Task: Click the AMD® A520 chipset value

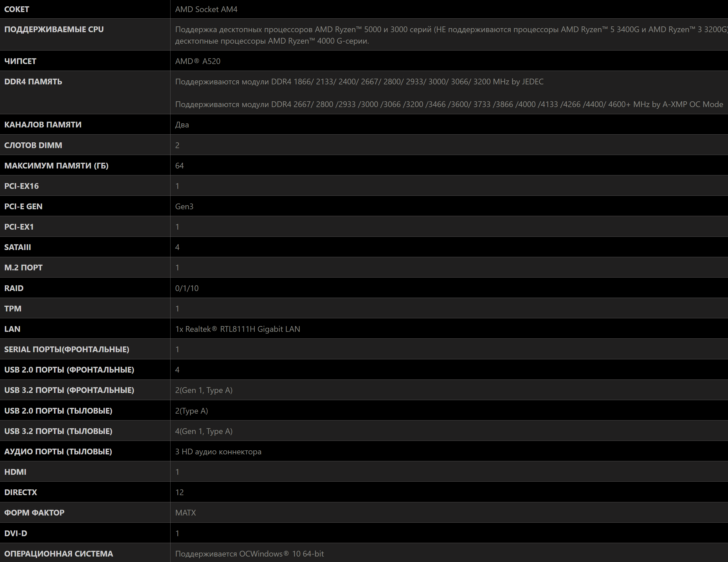Action: pos(198,61)
